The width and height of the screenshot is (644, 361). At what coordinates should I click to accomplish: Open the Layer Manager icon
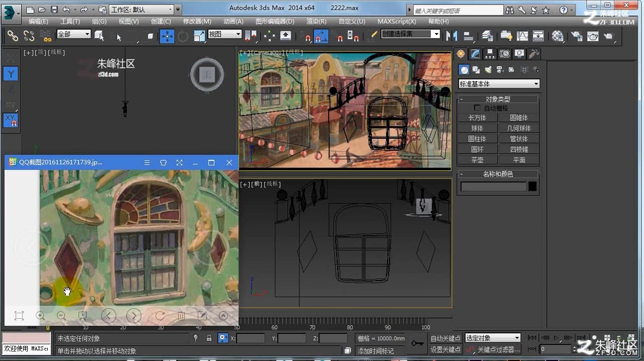(487, 36)
